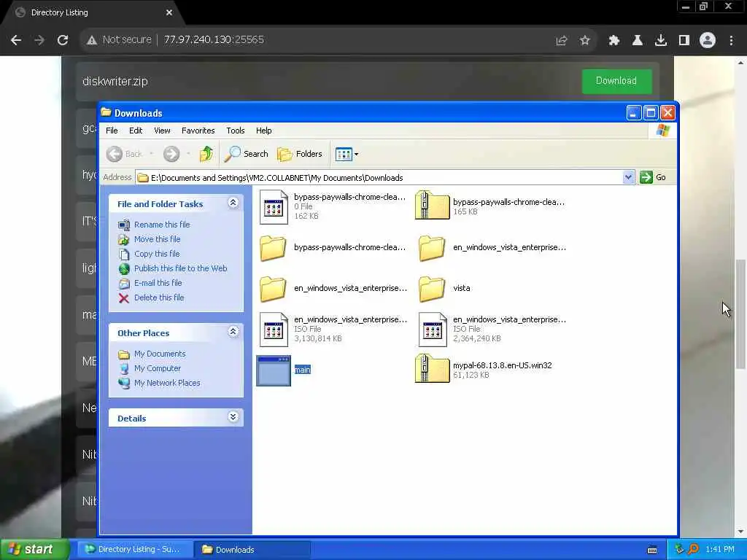Select the bypass-paywalls-chrome-clea folder icon

pos(273,248)
